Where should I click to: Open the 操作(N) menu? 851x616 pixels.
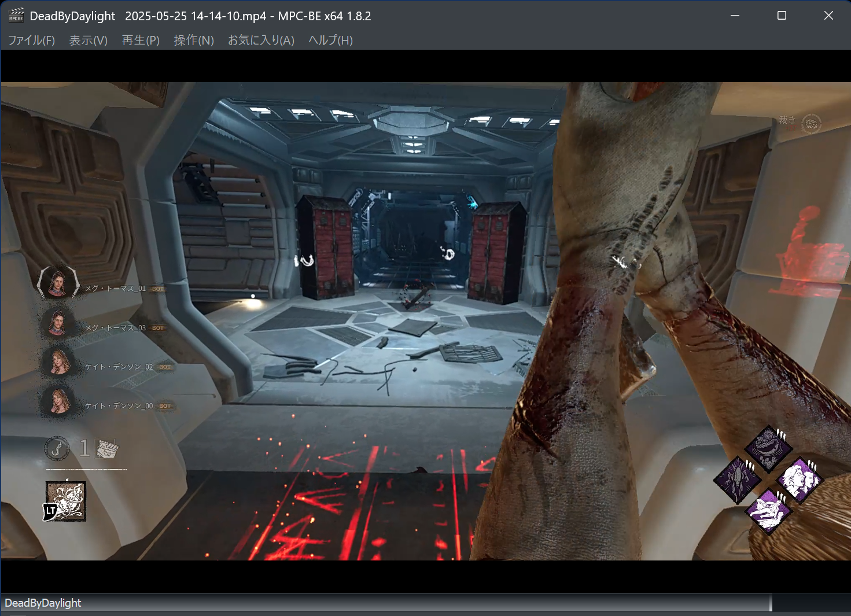pos(194,40)
